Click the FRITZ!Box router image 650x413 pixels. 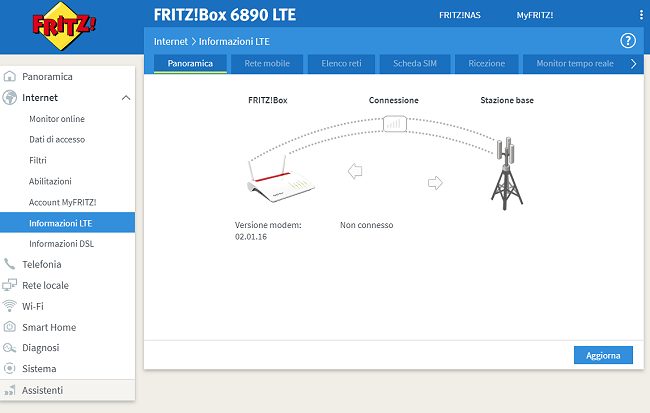280,178
